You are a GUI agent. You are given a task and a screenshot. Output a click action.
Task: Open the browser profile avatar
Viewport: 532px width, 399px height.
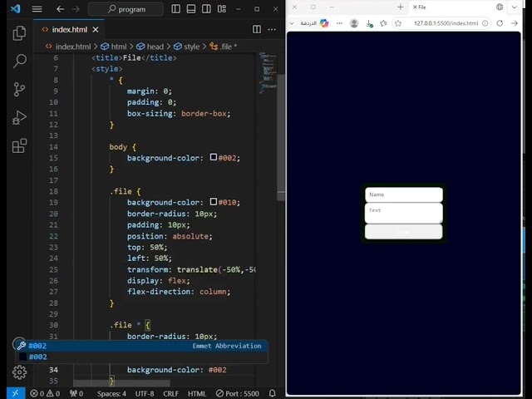pos(354,23)
